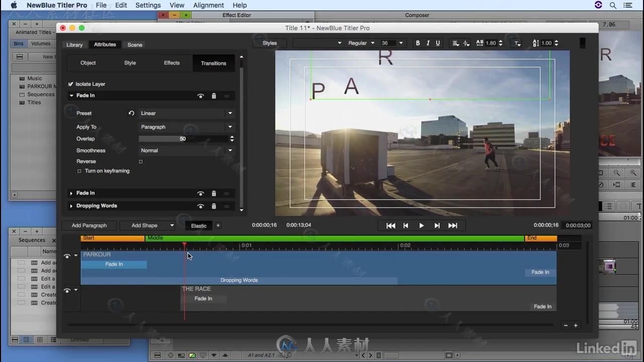
Task: Open the Effects sub-tab
Action: pos(172,63)
